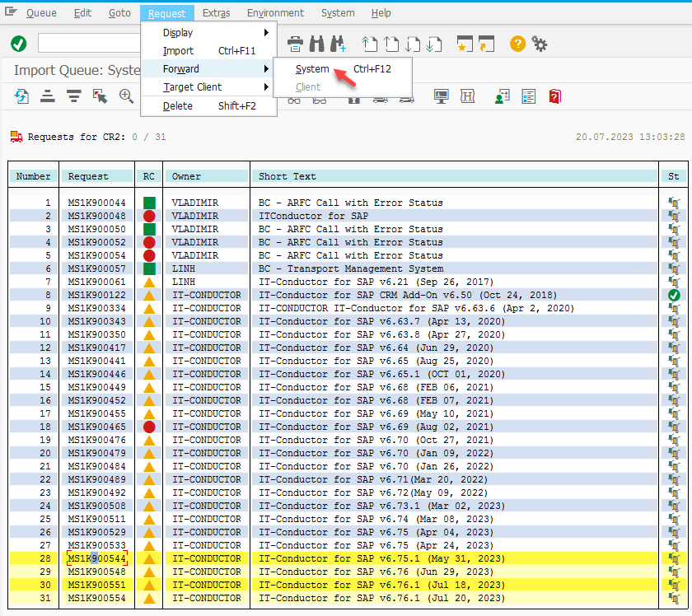
Task: Click the Previous Page single up-arrow icon
Action: (x=391, y=44)
